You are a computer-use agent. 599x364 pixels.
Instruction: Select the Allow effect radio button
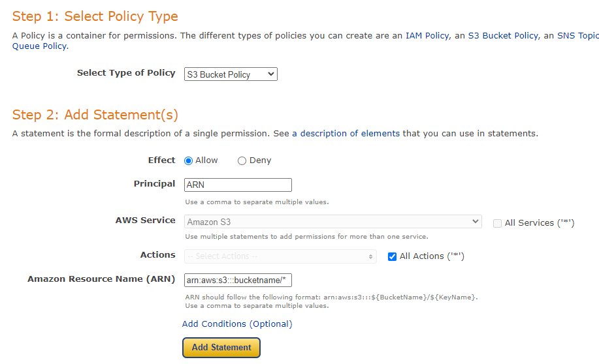pos(189,160)
